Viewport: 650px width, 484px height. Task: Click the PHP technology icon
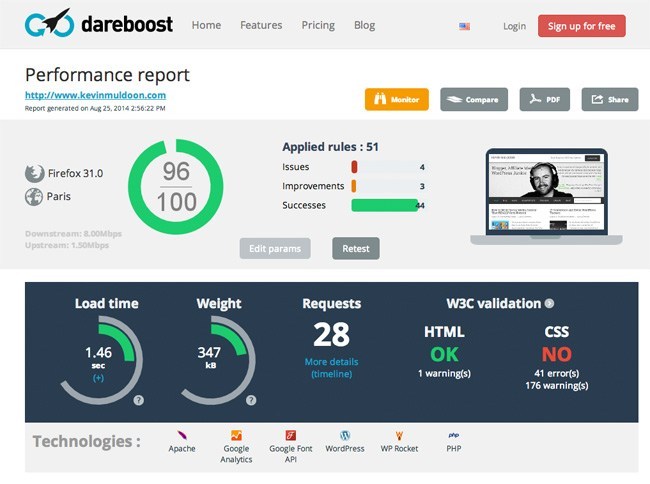(x=453, y=435)
